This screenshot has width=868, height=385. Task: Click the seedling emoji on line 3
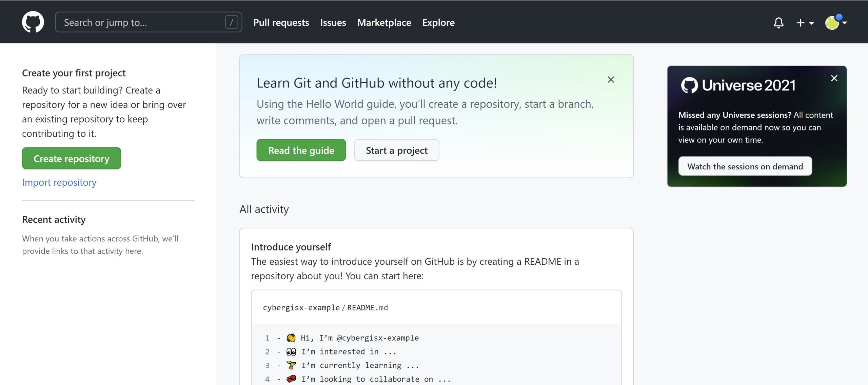tap(291, 365)
